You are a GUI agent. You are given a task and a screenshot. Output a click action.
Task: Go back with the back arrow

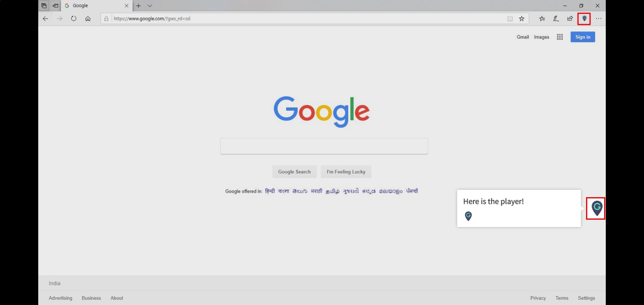click(x=45, y=19)
